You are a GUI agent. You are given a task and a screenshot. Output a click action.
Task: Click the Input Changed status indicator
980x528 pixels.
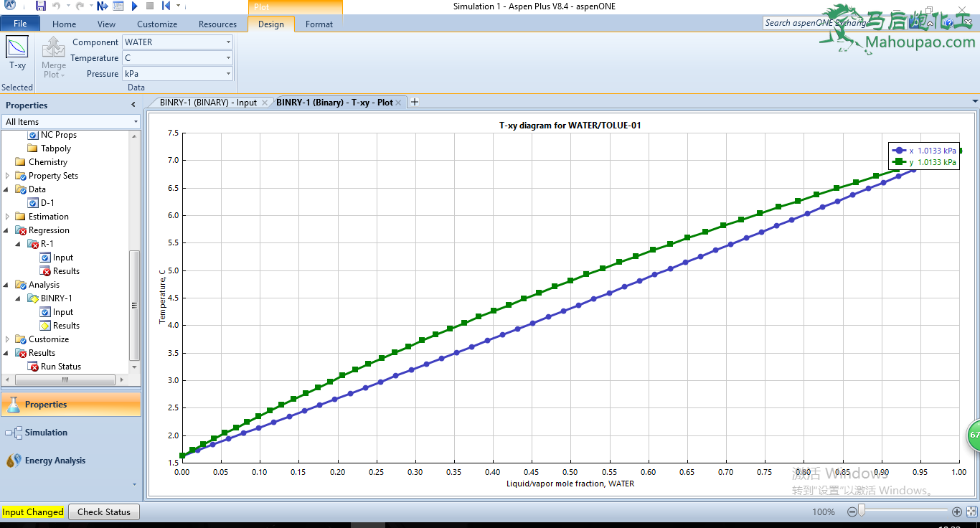coord(33,511)
